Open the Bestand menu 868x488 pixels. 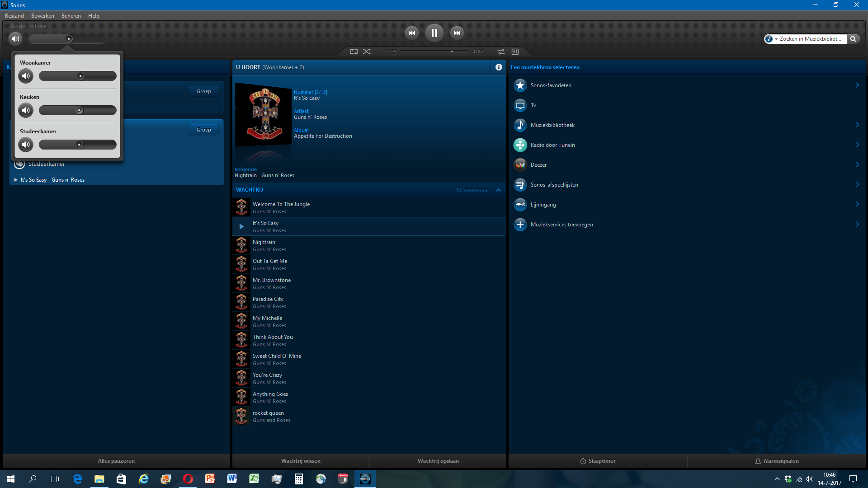pos(14,16)
